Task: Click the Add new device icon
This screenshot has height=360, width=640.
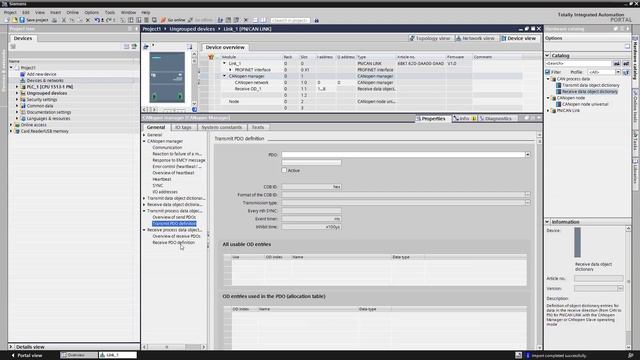Action: coord(23,74)
